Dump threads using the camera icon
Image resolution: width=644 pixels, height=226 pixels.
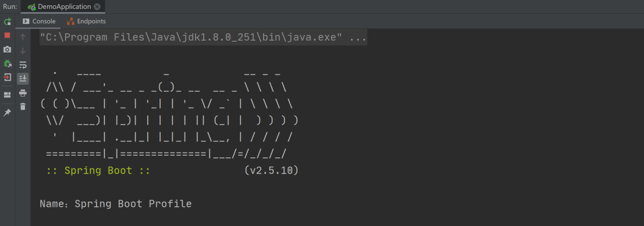[x=7, y=49]
